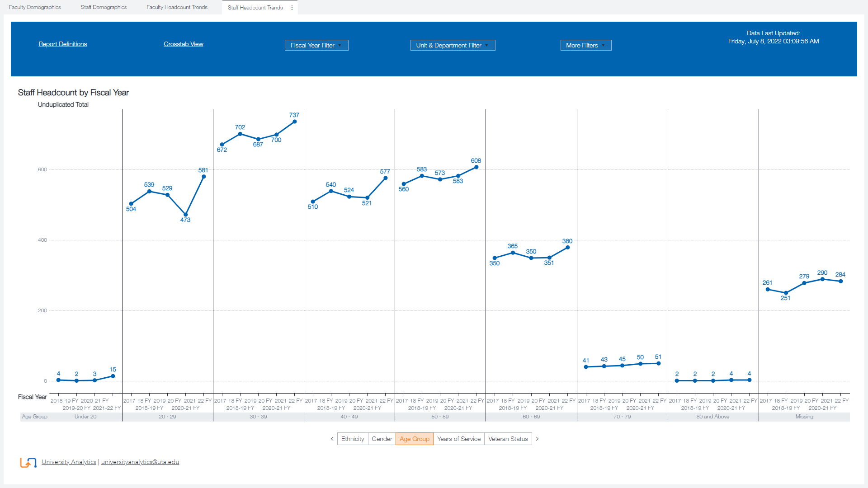
Task: Select the Years of Service toggle
Action: tap(458, 439)
